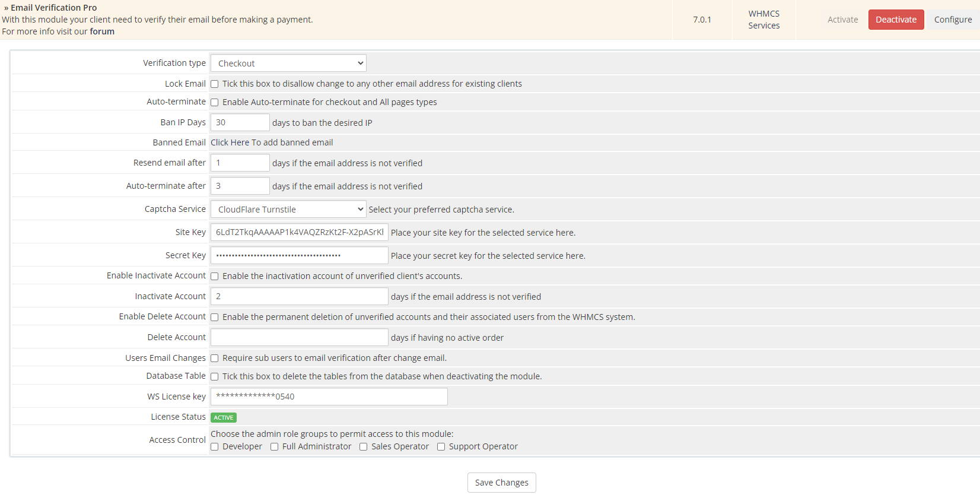The width and height of the screenshot is (980, 501).
Task: Click the 'days to ban the desired IP' text
Action: 322,123
